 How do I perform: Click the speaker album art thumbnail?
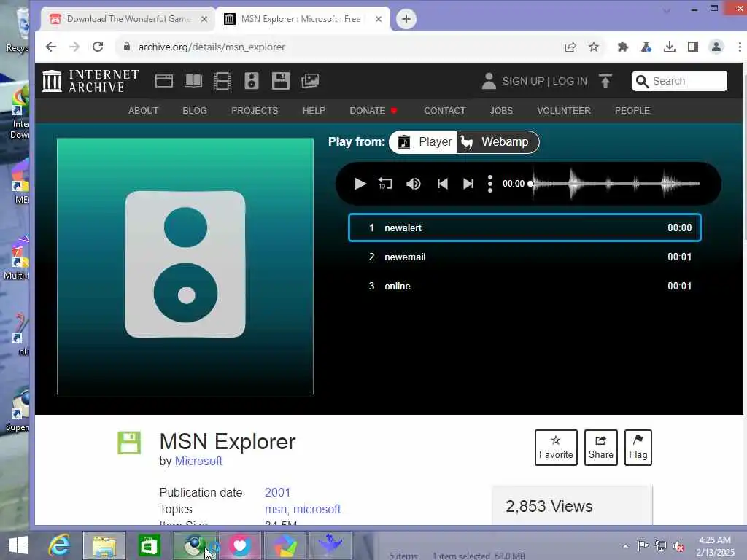click(185, 266)
